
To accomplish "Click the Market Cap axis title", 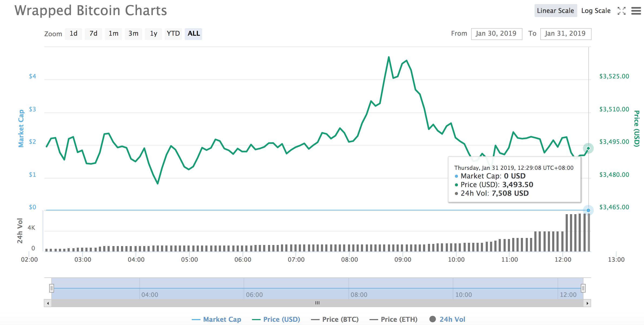I will [x=21, y=128].
